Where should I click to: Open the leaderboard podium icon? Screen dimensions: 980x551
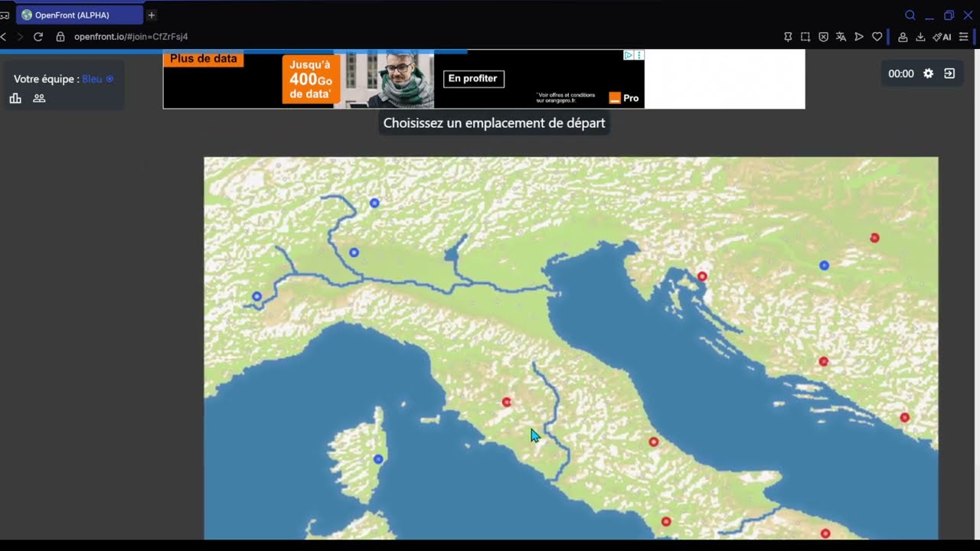pos(15,98)
